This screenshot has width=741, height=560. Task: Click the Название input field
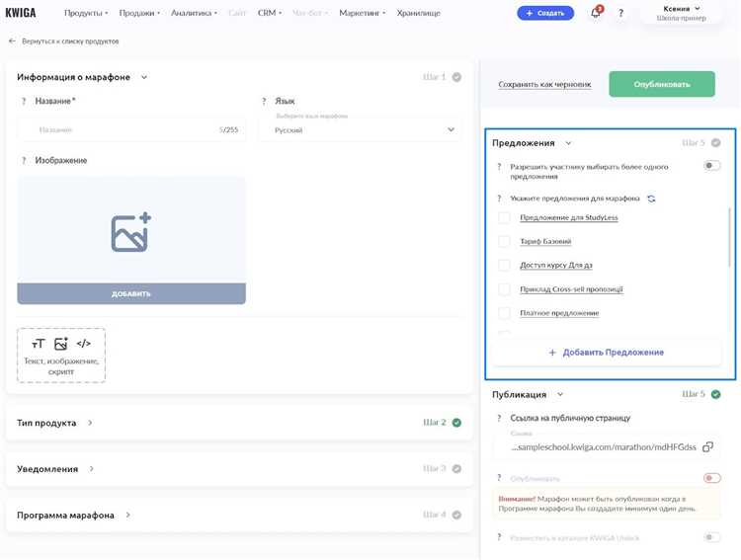coord(131,129)
